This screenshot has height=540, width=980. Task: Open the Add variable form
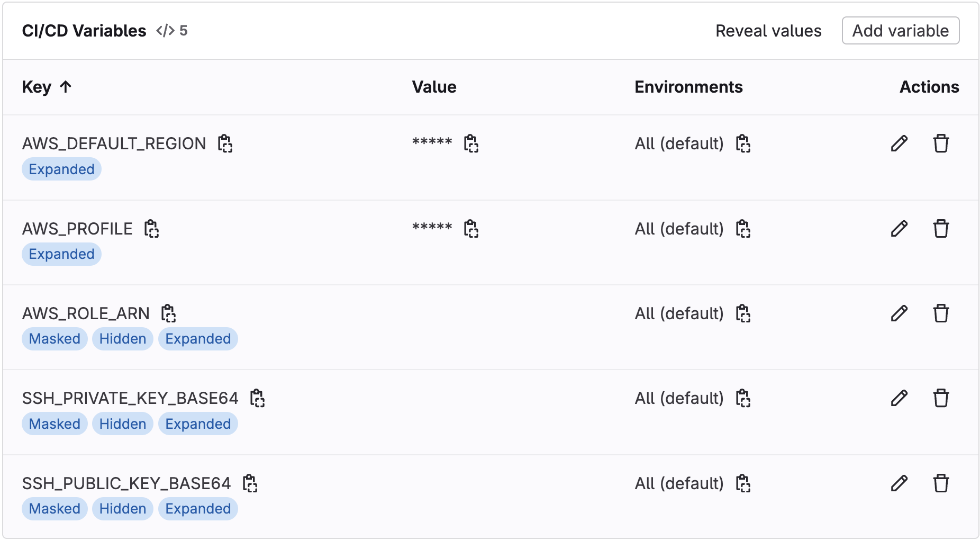[x=901, y=31]
